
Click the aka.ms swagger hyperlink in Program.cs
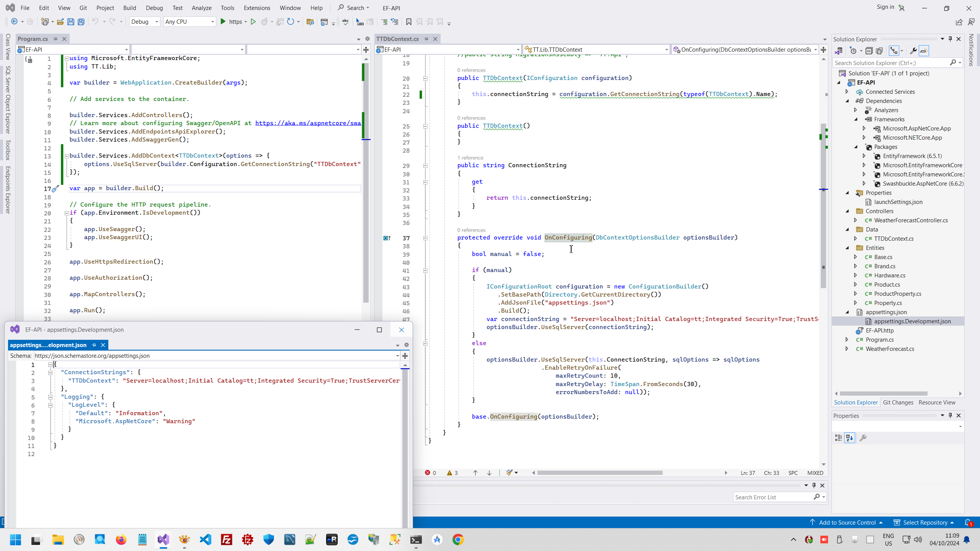[308, 123]
